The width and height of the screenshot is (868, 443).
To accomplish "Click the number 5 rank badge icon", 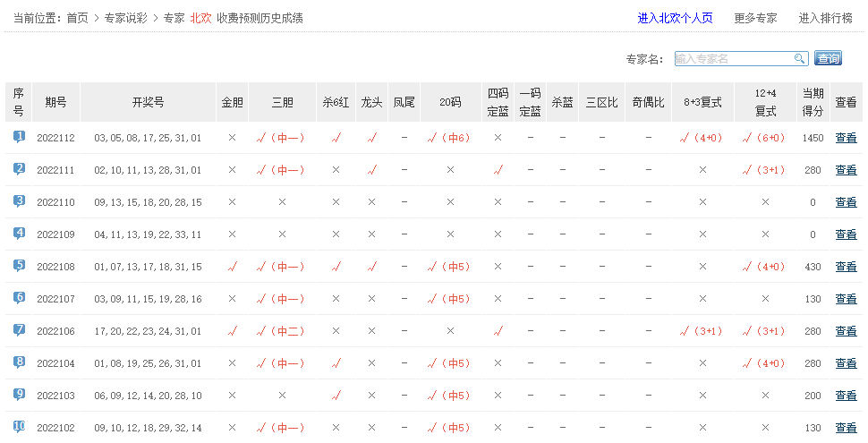I will pos(19,266).
